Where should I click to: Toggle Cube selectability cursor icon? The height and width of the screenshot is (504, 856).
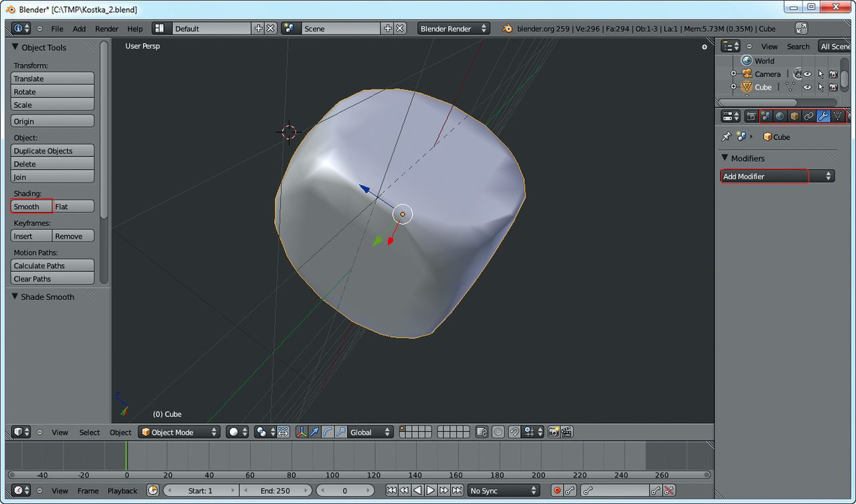pos(821,87)
